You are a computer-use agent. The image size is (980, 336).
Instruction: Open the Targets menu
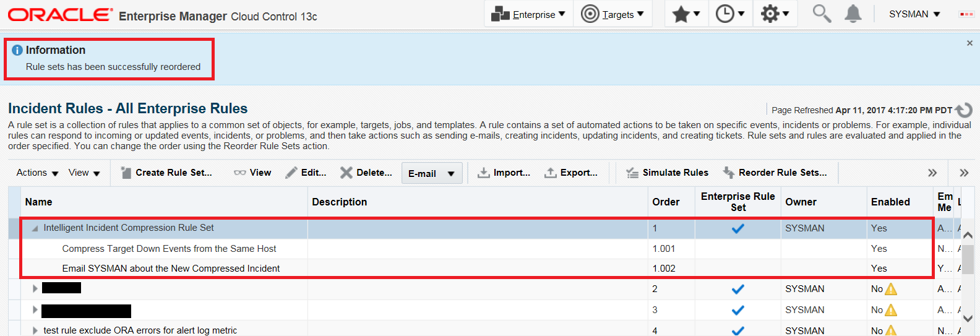pos(613,14)
